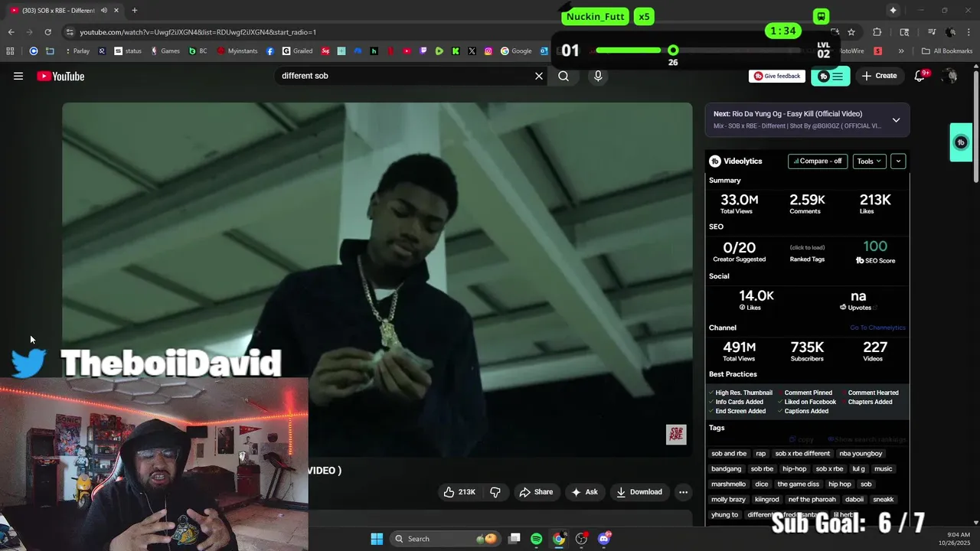
Task: Show more bookmarks via double chevron
Action: click(901, 51)
